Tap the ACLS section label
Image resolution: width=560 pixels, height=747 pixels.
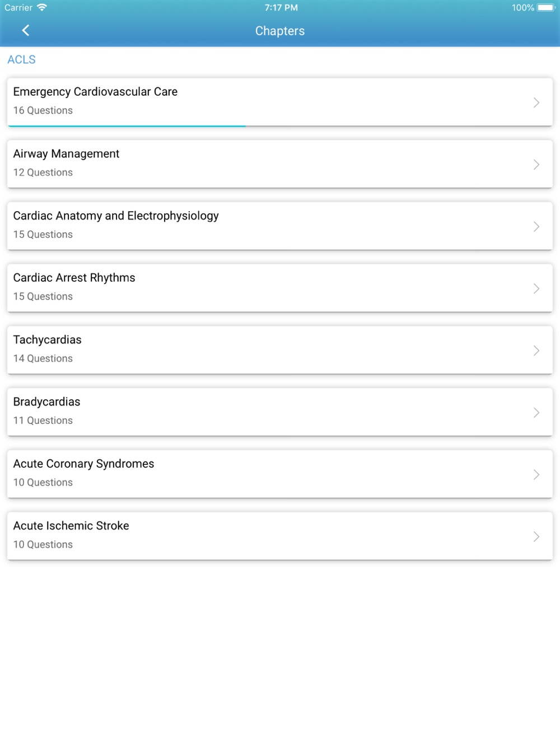click(21, 59)
